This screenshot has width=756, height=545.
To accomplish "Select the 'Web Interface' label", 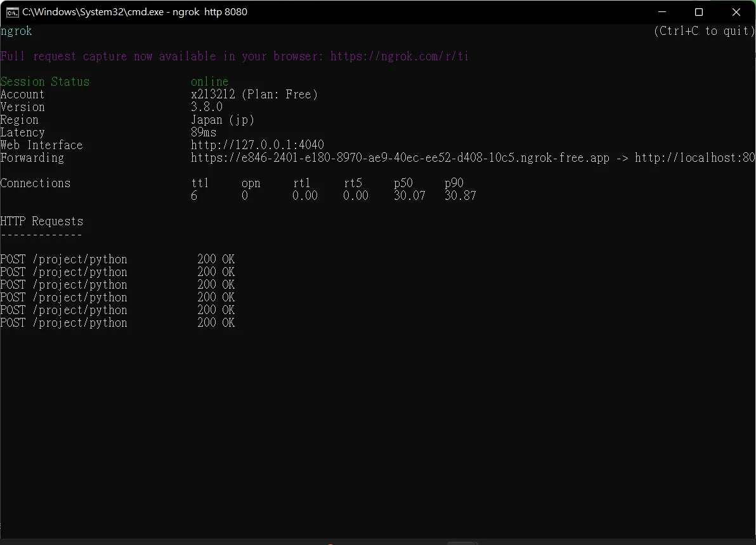I will [x=41, y=145].
